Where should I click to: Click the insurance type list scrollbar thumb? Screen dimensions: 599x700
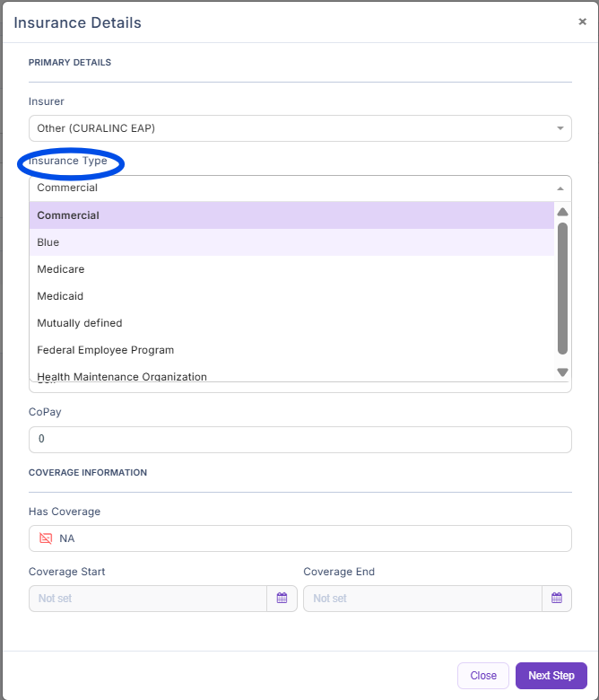click(562, 287)
